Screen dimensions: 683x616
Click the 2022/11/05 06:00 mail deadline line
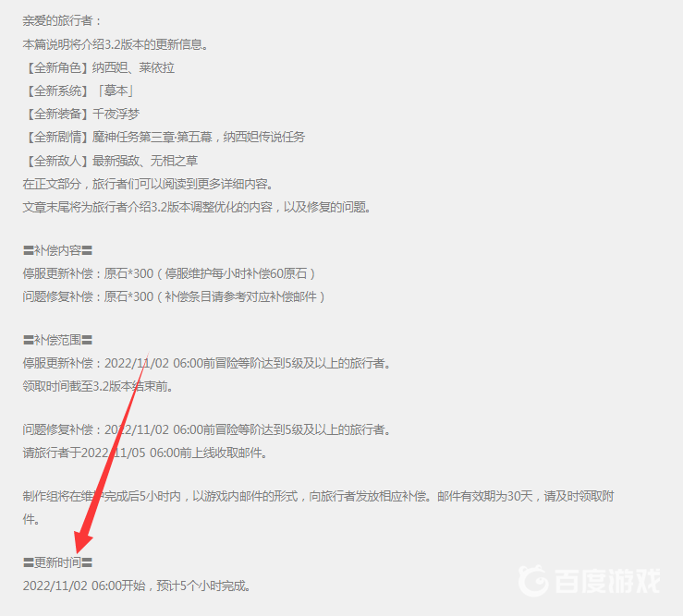(145, 453)
